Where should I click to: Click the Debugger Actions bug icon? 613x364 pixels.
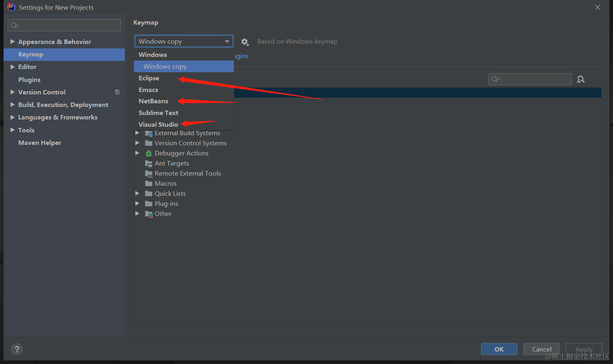pos(149,153)
